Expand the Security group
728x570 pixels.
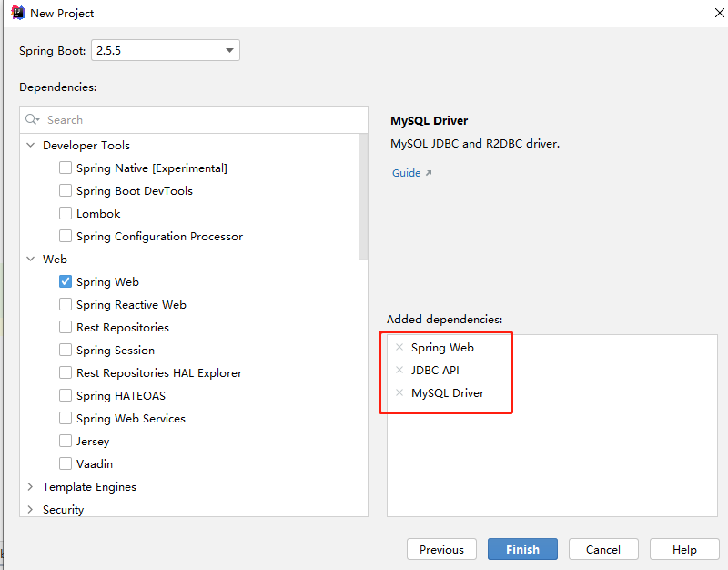[x=31, y=509]
